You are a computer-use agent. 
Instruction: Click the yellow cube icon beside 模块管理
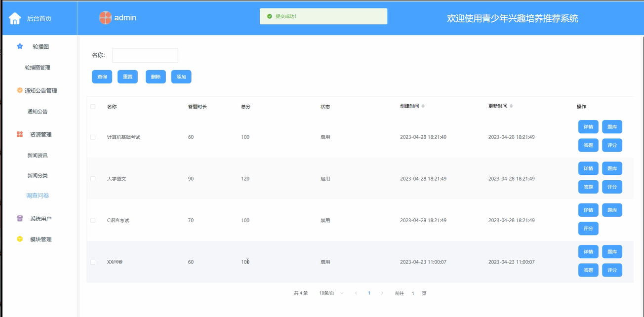(x=20, y=239)
